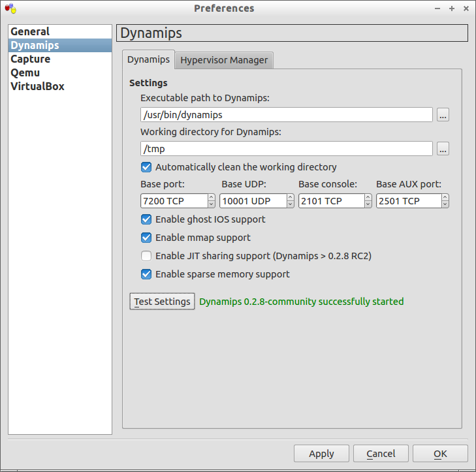Decrease the Base UDP value

(291, 204)
